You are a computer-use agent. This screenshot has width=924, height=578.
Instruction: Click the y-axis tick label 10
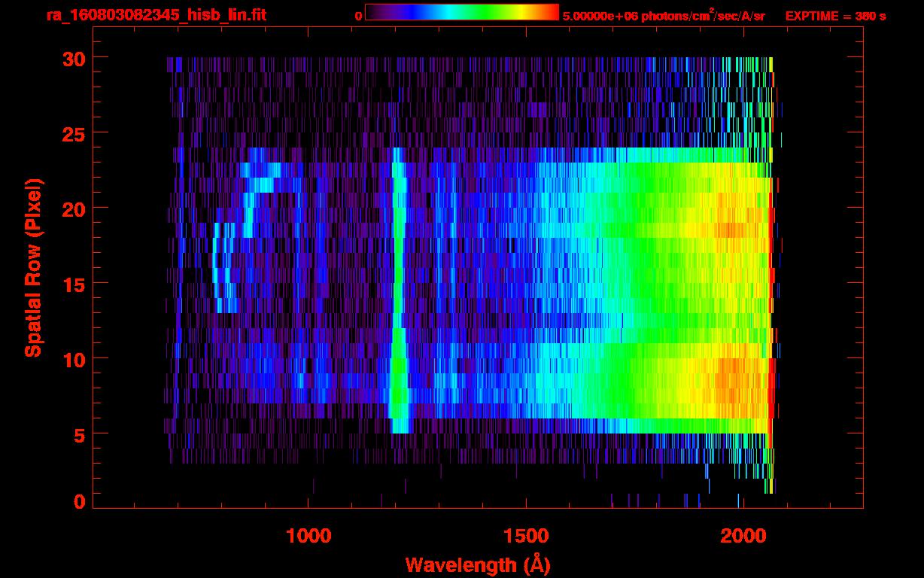coord(73,359)
